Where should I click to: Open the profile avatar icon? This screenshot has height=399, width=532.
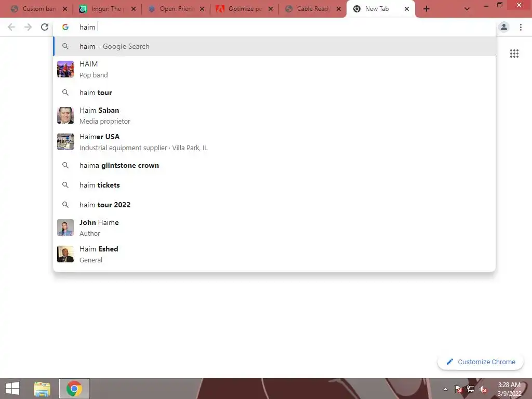click(504, 27)
